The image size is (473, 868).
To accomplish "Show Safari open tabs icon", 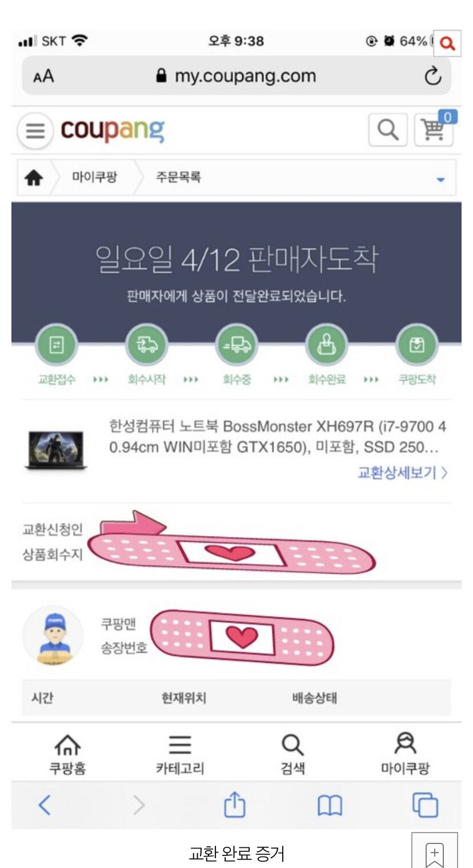I will 425,806.
